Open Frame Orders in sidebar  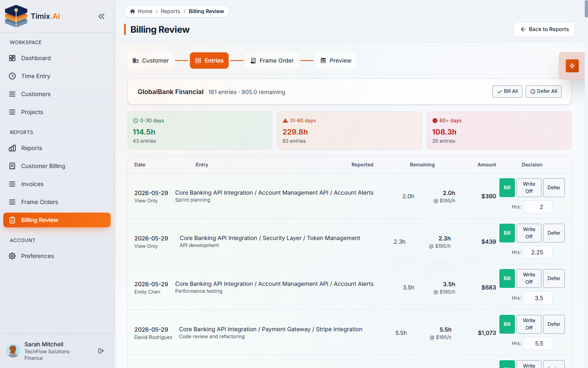pos(57,202)
